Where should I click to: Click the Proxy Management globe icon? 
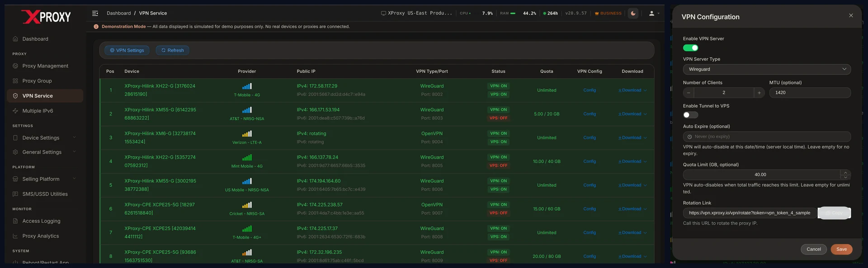point(15,66)
